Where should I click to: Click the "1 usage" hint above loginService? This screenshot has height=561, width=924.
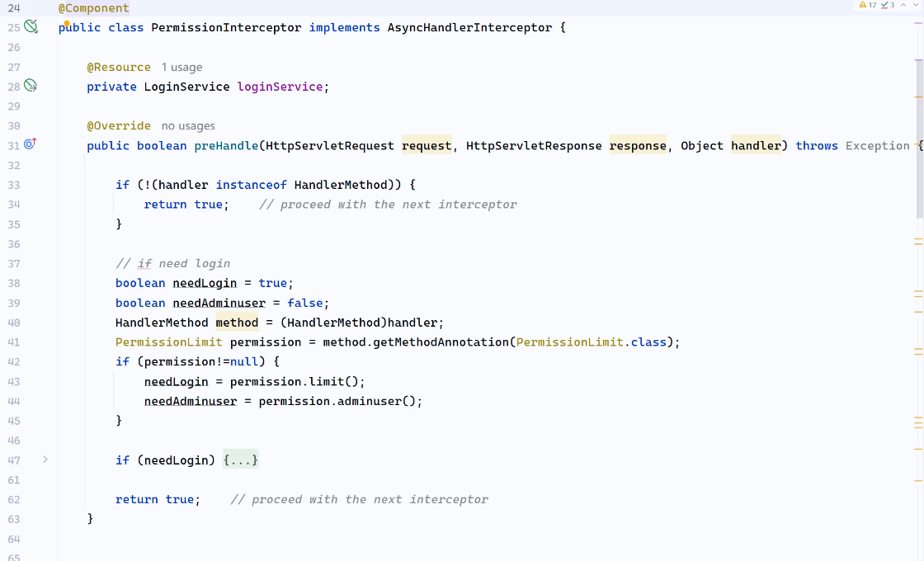(181, 68)
